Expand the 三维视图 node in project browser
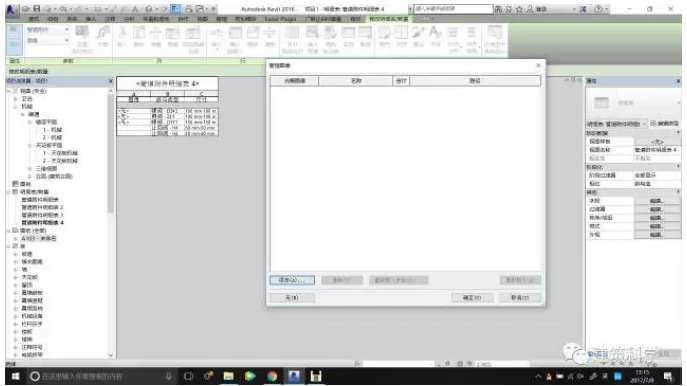The image size is (687, 386). (x=30, y=169)
